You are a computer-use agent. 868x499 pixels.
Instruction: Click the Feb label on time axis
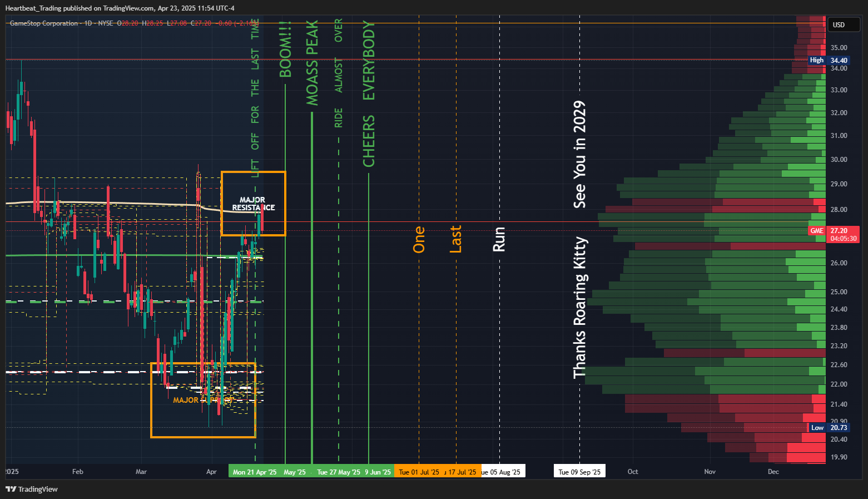coord(78,472)
